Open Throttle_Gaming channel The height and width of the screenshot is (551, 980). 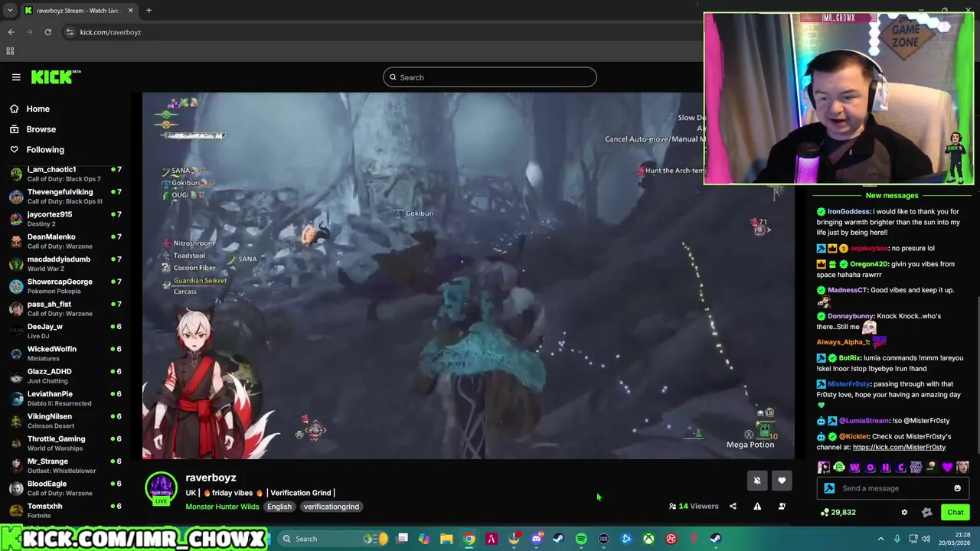click(x=65, y=443)
